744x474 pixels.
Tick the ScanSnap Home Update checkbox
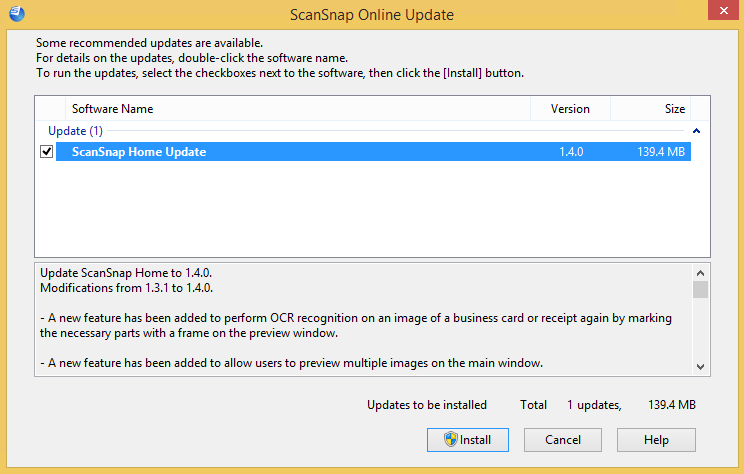tap(47, 152)
